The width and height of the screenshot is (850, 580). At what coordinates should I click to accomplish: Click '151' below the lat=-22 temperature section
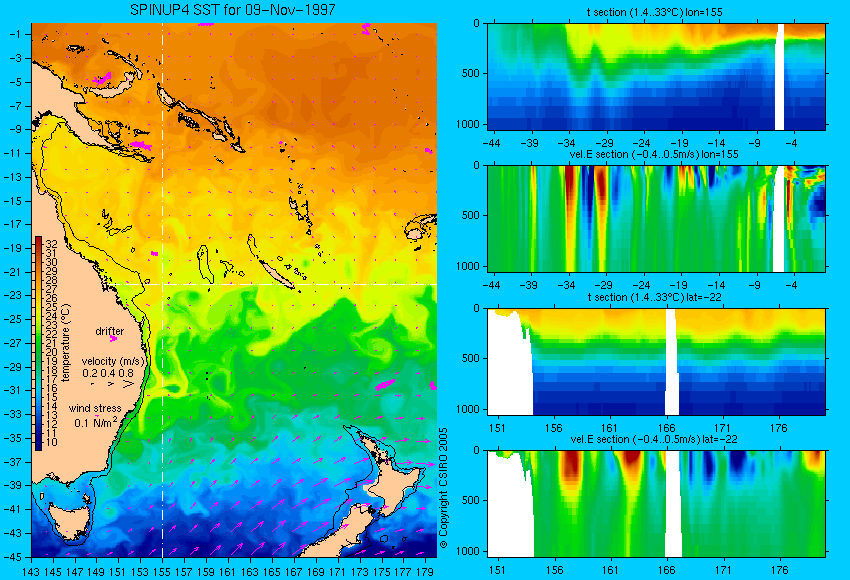click(x=497, y=428)
